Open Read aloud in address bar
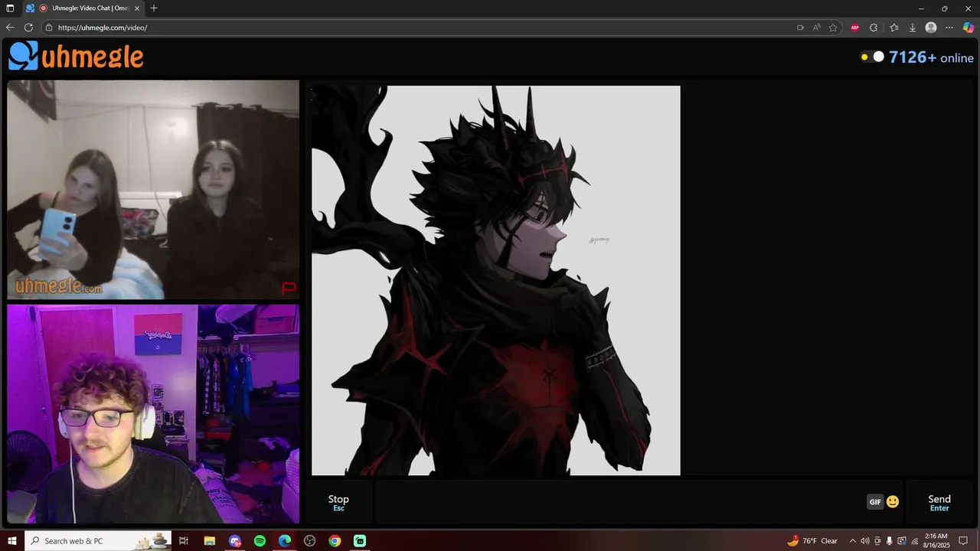 [817, 28]
